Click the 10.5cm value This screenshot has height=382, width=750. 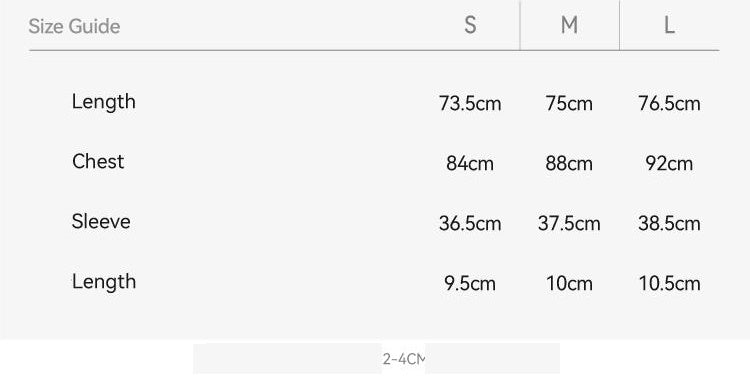pyautogui.click(x=670, y=284)
